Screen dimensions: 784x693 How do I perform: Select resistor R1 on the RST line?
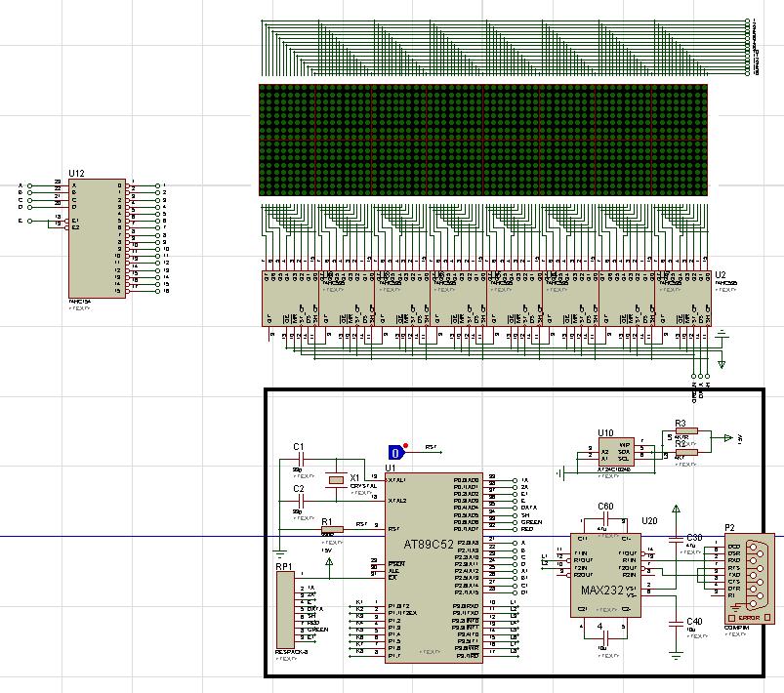click(x=332, y=529)
